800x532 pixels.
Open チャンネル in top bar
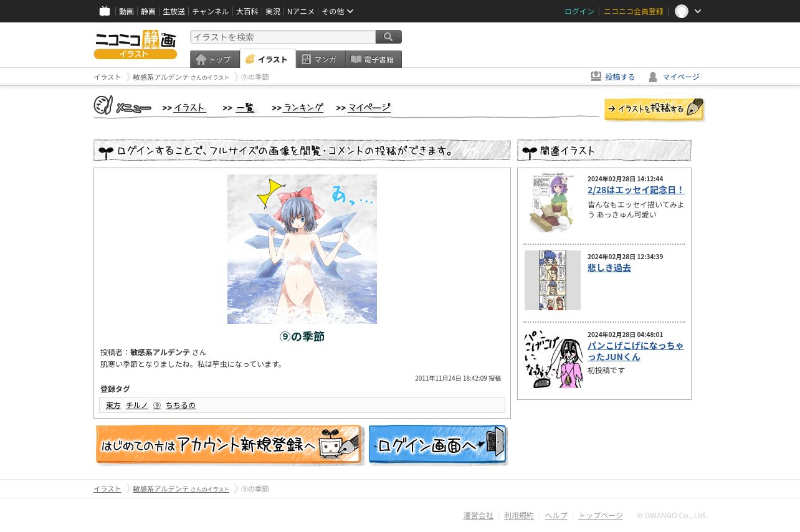click(211, 11)
